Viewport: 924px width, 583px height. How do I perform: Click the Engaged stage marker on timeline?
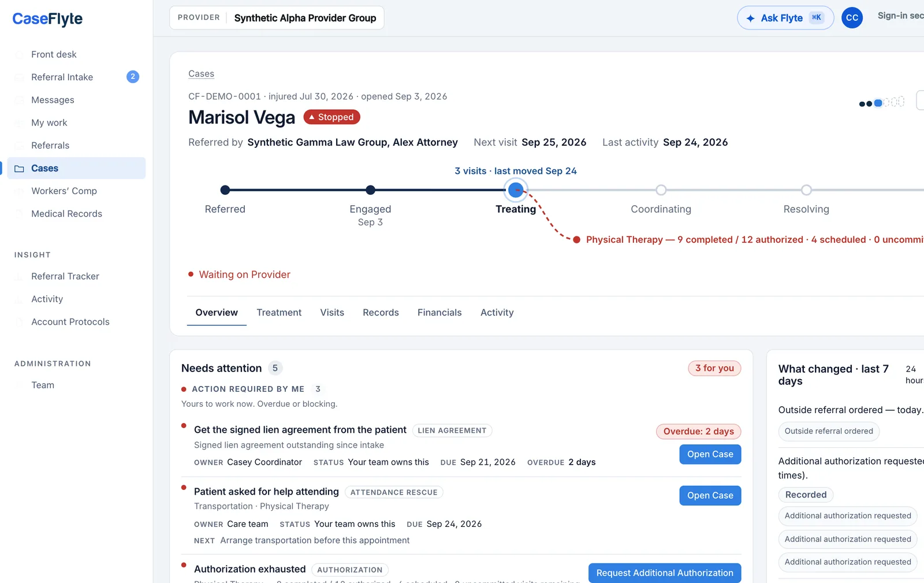pos(371,190)
